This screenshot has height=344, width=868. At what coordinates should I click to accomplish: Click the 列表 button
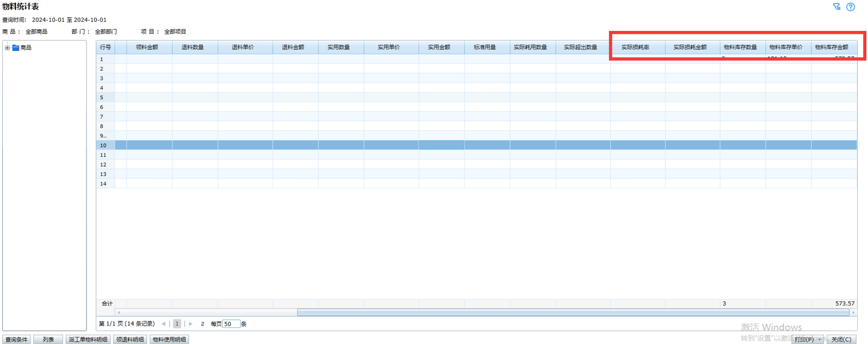coord(48,339)
